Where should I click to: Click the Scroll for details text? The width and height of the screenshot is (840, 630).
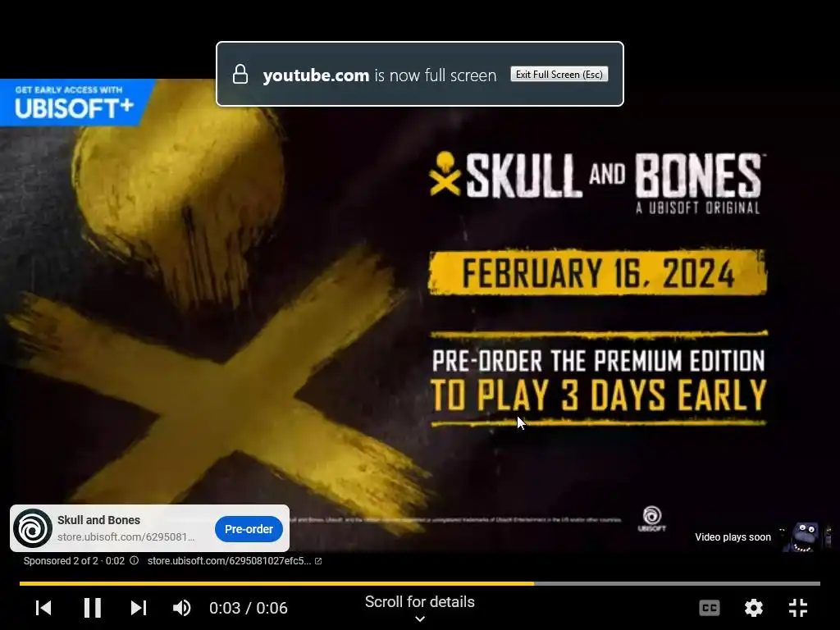pos(420,601)
